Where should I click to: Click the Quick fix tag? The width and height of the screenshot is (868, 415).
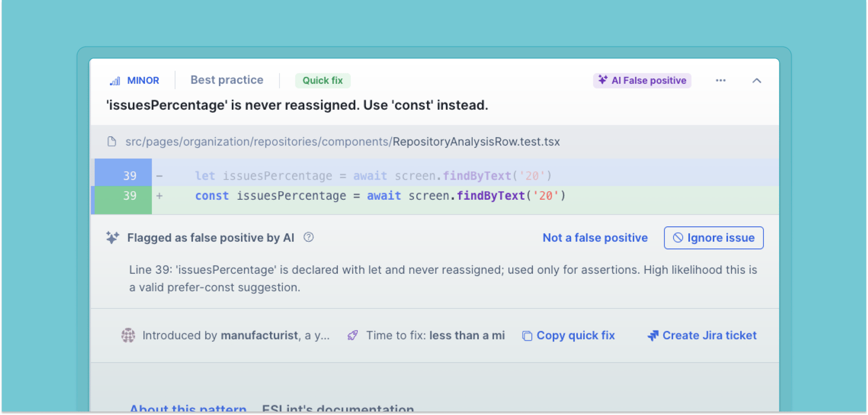point(322,80)
